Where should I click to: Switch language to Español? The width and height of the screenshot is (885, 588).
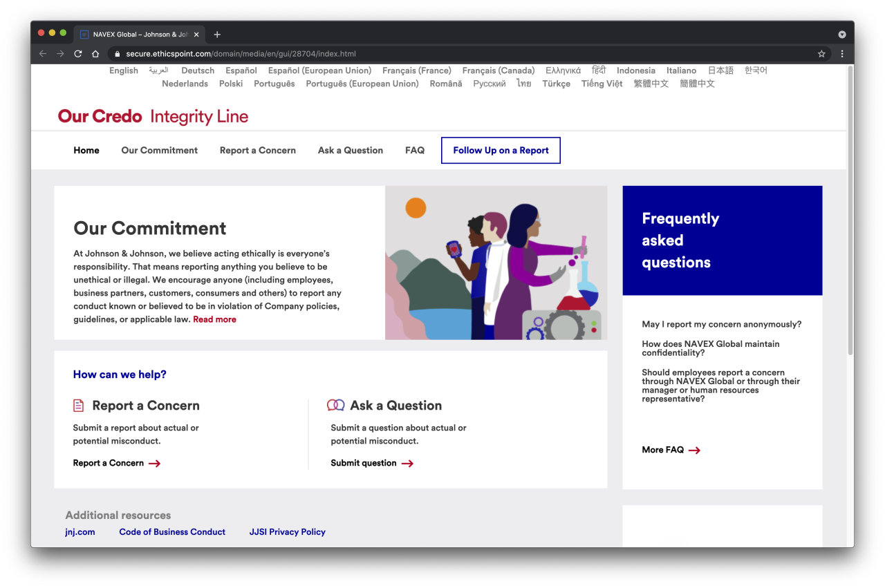[x=241, y=70]
